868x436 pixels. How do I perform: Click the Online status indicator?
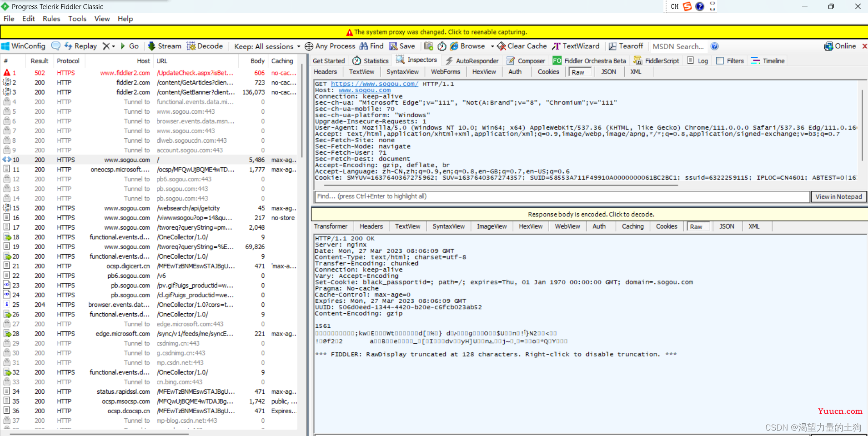(840, 46)
